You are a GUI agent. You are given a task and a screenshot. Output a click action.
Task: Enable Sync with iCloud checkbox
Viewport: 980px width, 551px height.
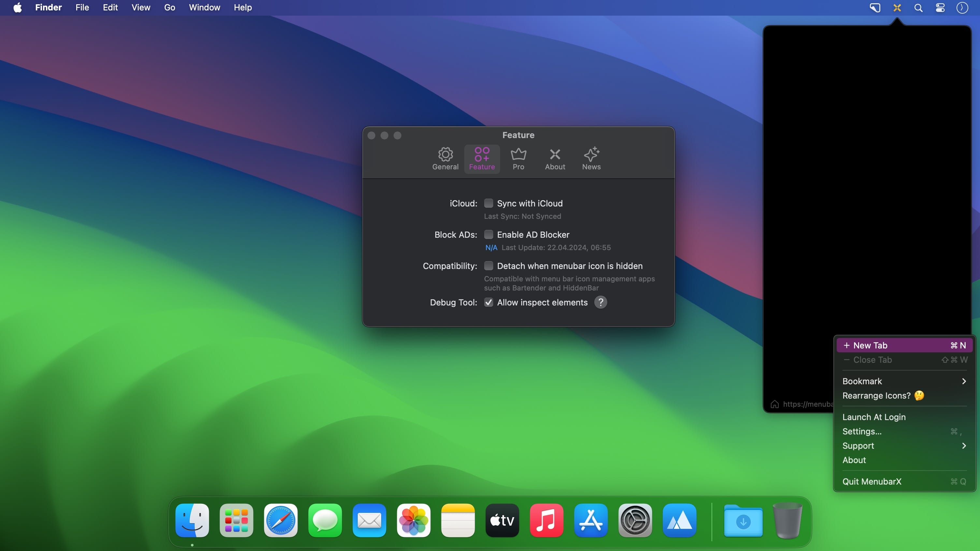[x=488, y=204]
